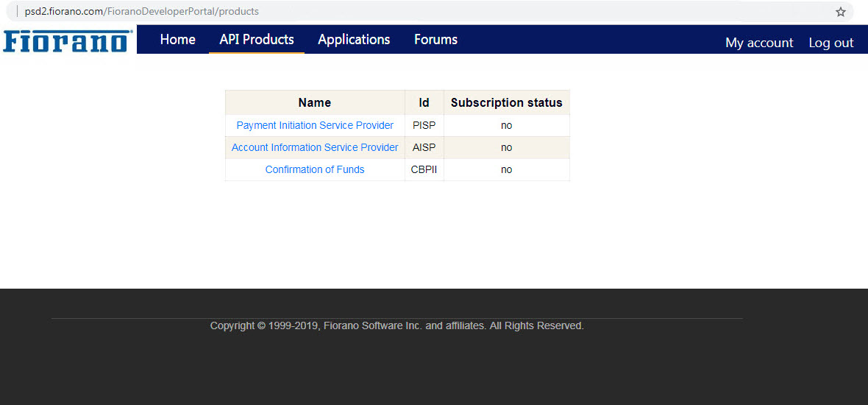Go to the Home tab

pyautogui.click(x=178, y=39)
